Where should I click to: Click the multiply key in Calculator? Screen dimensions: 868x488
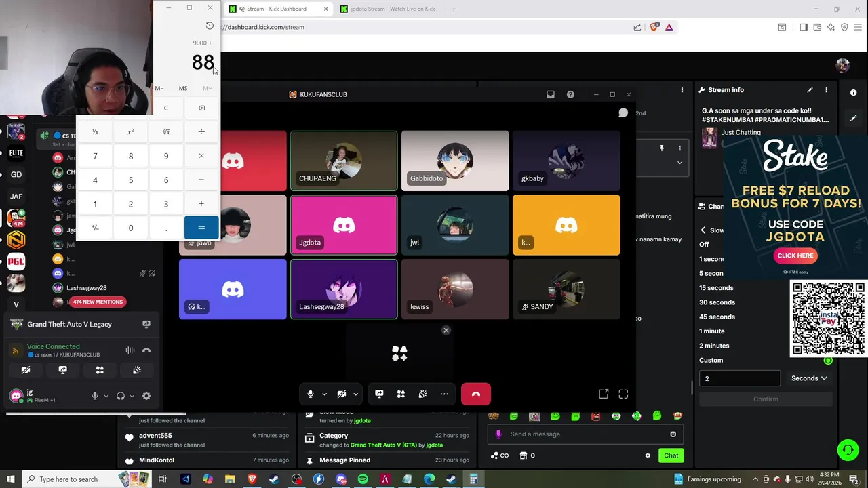201,156
